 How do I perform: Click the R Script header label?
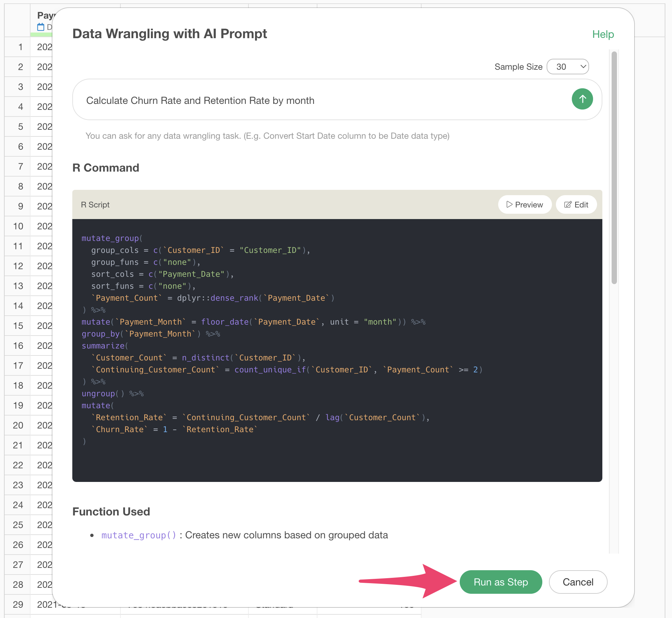[x=95, y=205]
